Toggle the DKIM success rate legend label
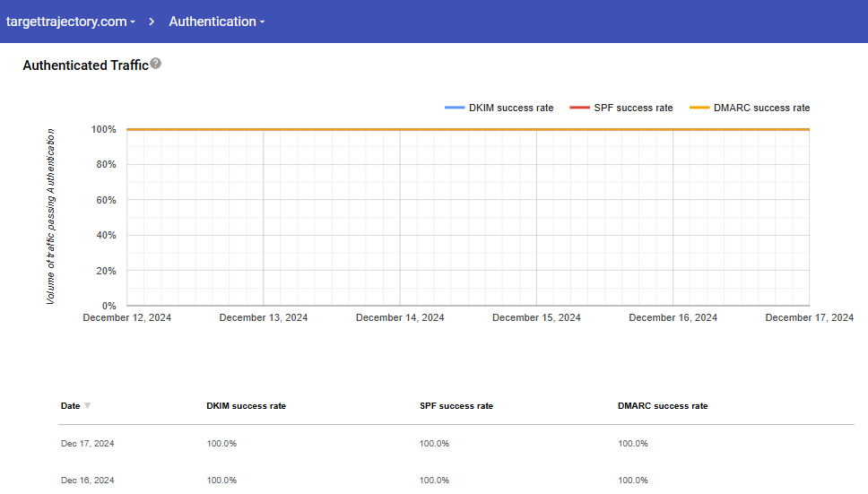 pos(511,108)
